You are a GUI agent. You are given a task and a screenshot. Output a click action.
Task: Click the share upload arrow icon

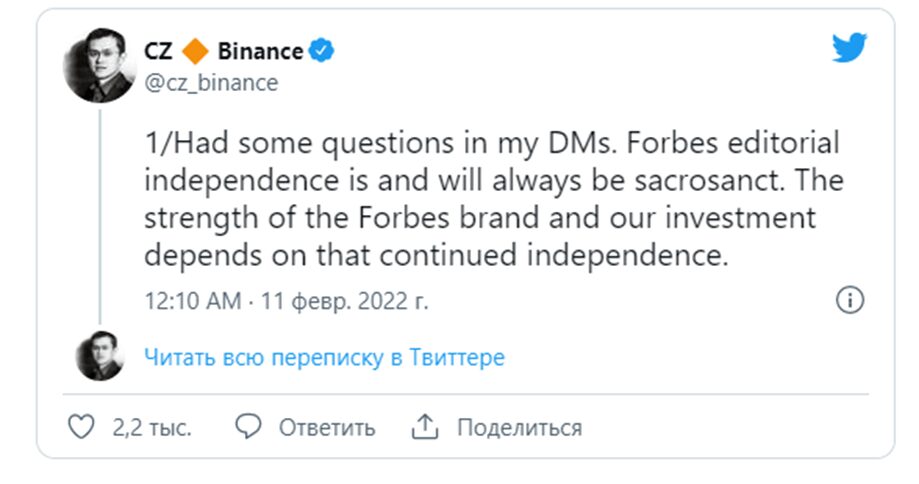pos(425,427)
